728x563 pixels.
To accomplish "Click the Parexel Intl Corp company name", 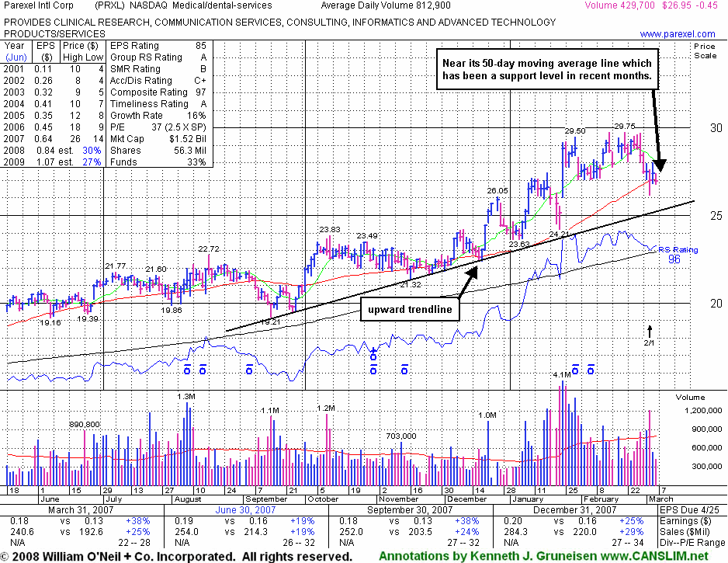I will (x=39, y=5).
